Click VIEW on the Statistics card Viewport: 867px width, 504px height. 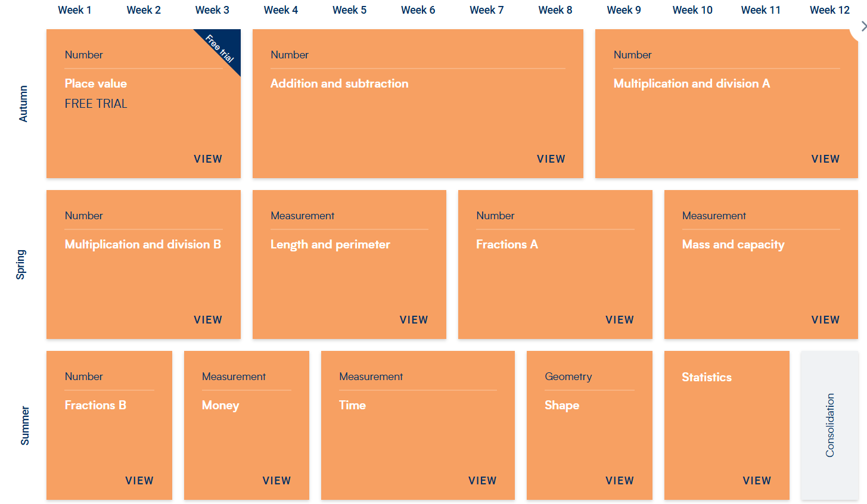[757, 481]
